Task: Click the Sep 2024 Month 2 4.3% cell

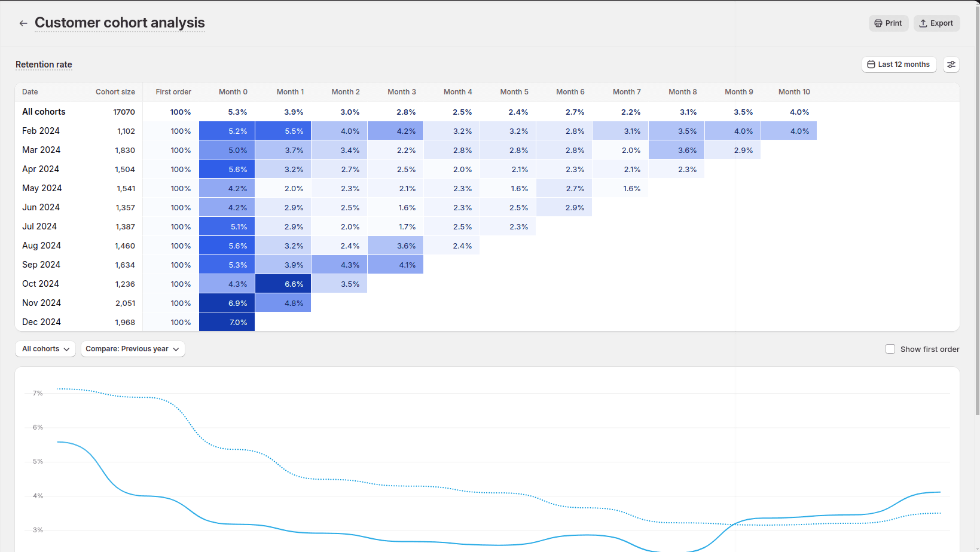Action: click(339, 265)
